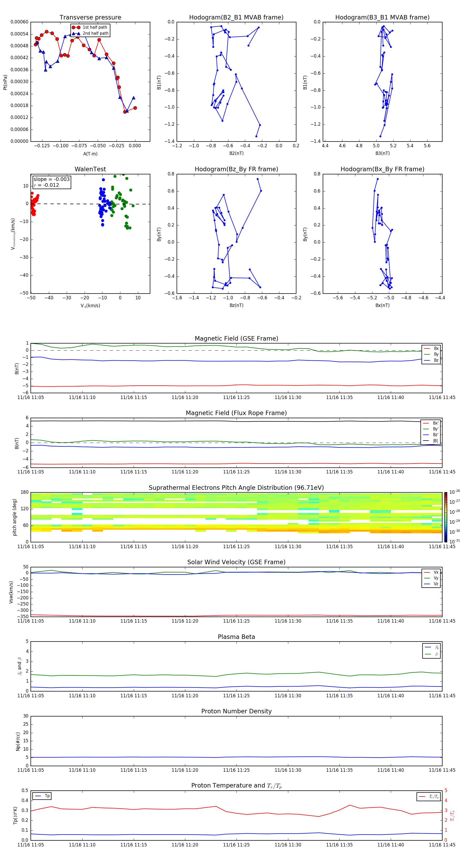Click the "10^-26" colorbar tick label

[455, 492]
